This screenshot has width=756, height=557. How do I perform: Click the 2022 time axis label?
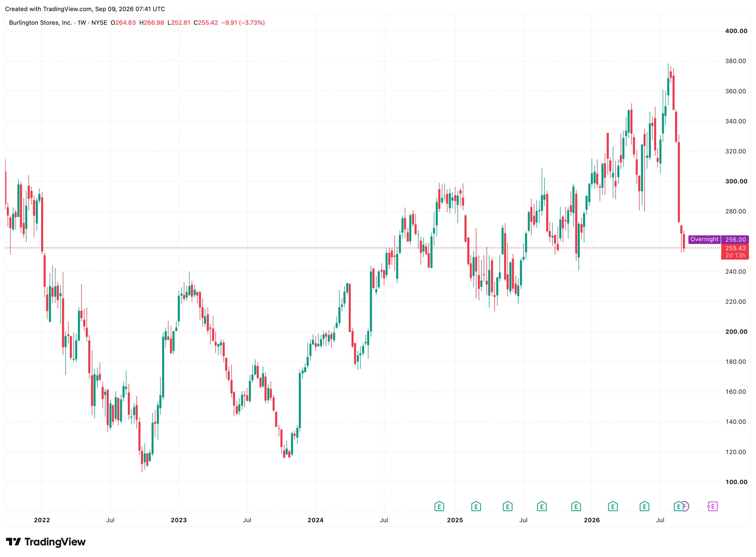42,520
